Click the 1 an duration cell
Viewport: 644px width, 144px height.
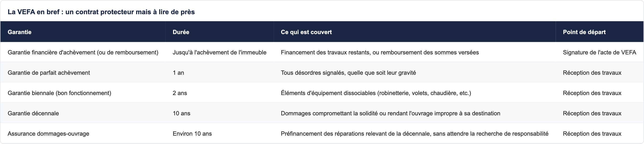pyautogui.click(x=219, y=73)
